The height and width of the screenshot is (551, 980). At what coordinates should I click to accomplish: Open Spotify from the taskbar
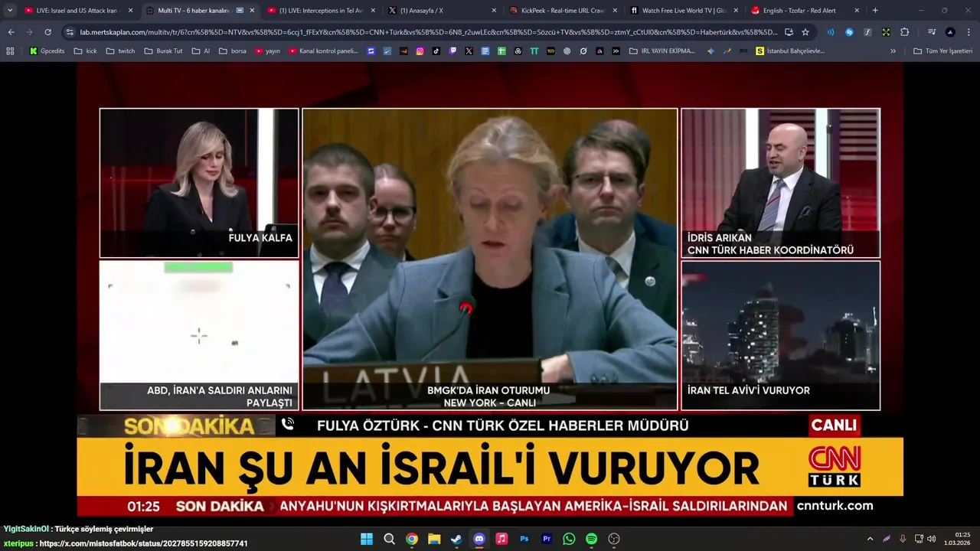click(x=591, y=539)
